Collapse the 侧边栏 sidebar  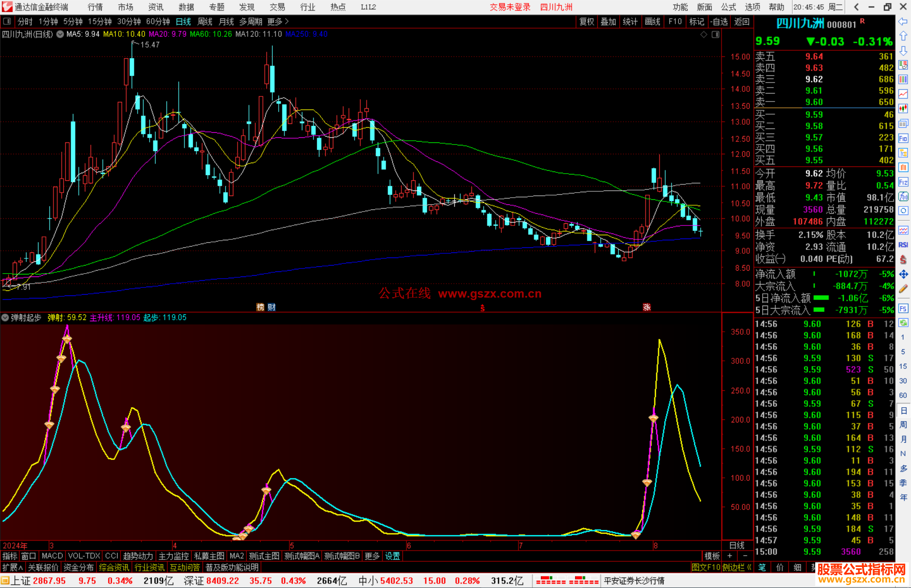click(x=737, y=567)
